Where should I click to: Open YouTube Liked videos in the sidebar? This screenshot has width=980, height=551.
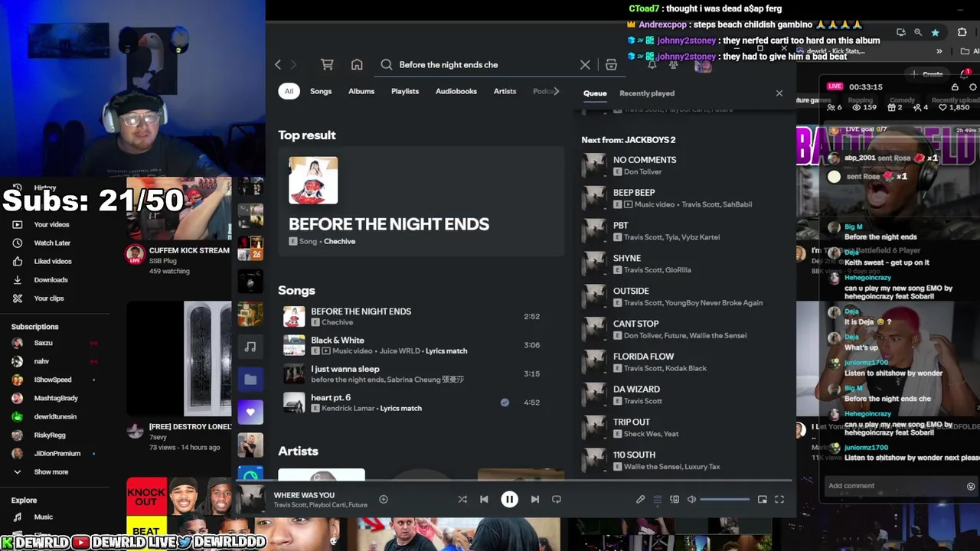point(53,262)
